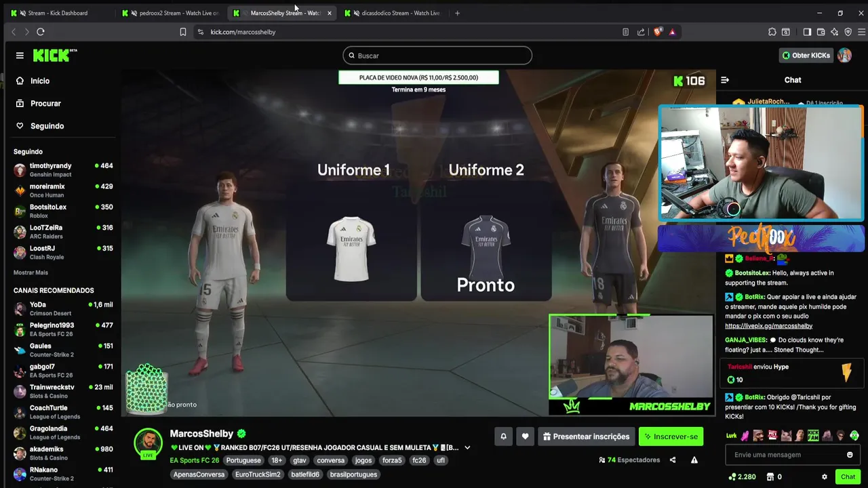
Task: Open chat settings gear
Action: [x=825, y=477]
